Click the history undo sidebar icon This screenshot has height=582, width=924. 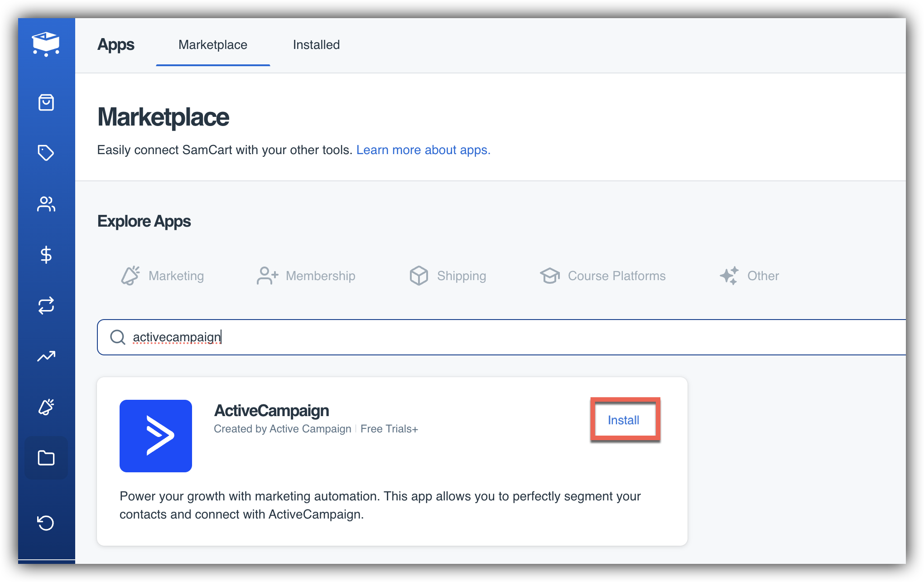tap(46, 523)
